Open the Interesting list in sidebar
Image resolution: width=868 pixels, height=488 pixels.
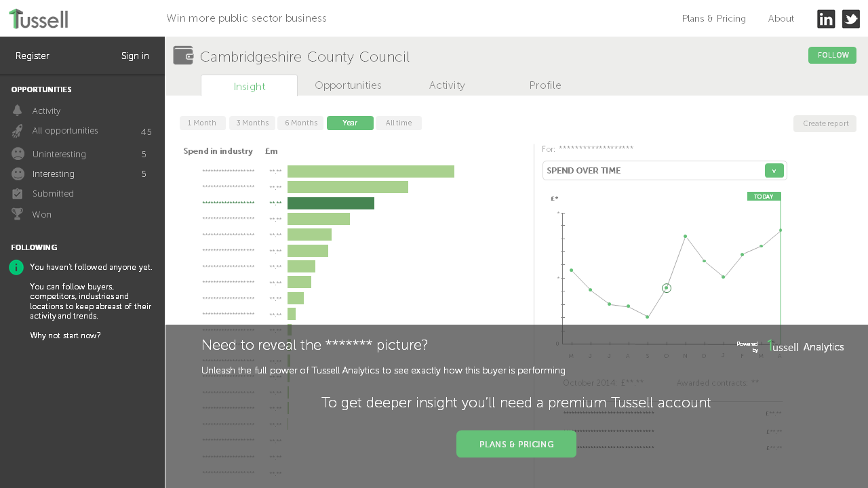pyautogui.click(x=54, y=174)
